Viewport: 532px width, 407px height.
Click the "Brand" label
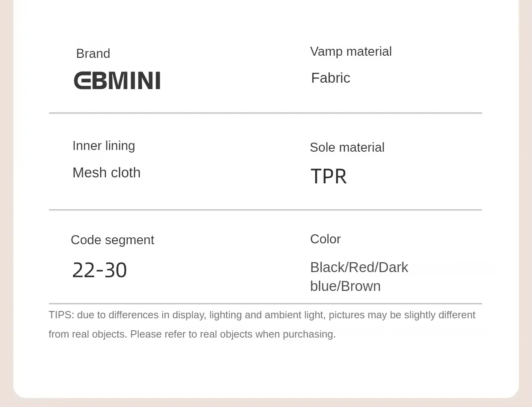point(93,54)
